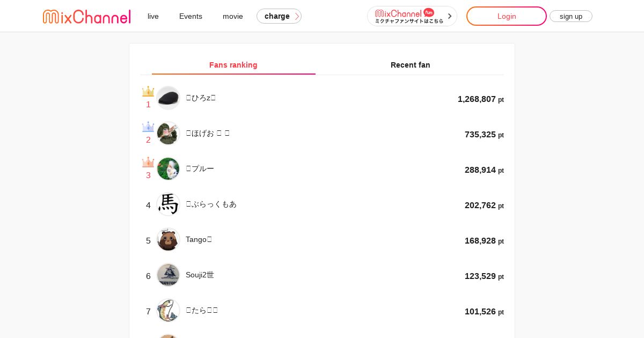Click the MixChannel logo

coord(87,17)
